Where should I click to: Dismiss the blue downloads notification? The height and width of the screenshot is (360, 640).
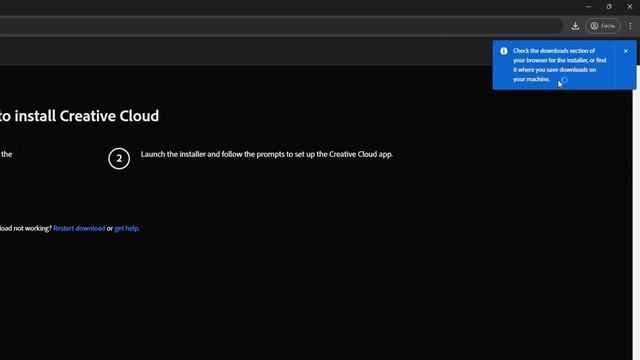(x=626, y=51)
